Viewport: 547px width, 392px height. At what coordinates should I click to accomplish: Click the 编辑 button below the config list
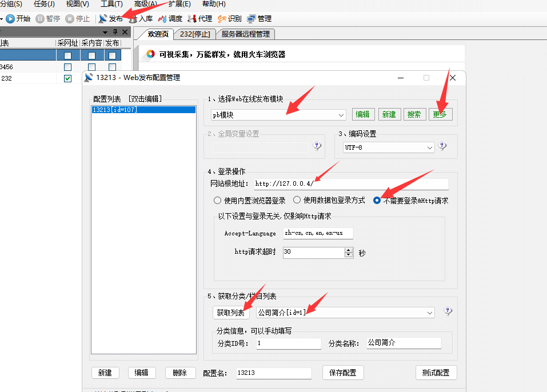tap(141, 373)
